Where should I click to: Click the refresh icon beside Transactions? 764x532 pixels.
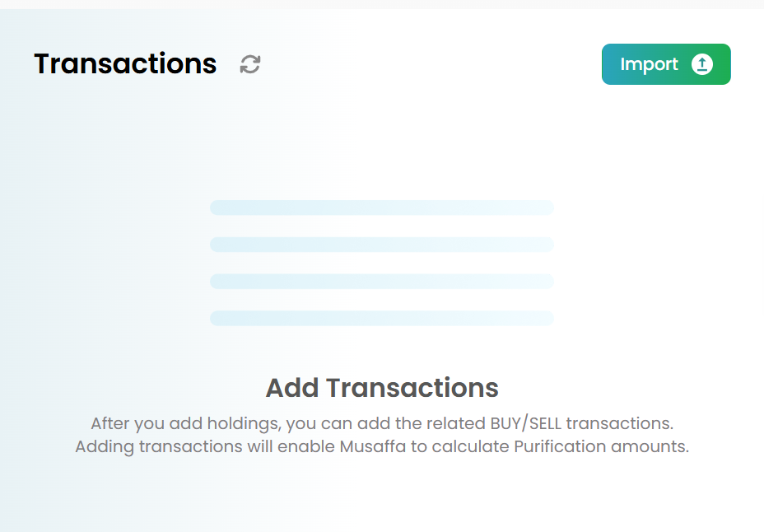point(250,64)
